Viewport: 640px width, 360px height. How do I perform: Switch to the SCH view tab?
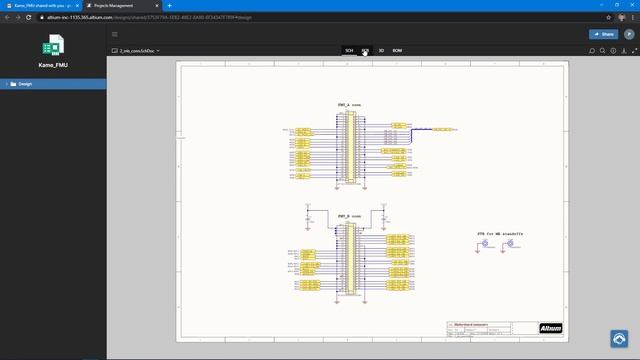point(349,51)
